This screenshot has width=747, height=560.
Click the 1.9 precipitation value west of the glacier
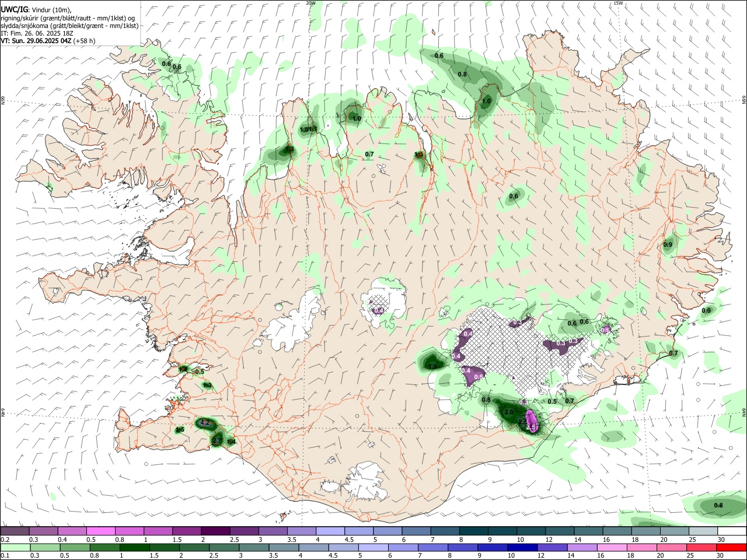[432, 366]
